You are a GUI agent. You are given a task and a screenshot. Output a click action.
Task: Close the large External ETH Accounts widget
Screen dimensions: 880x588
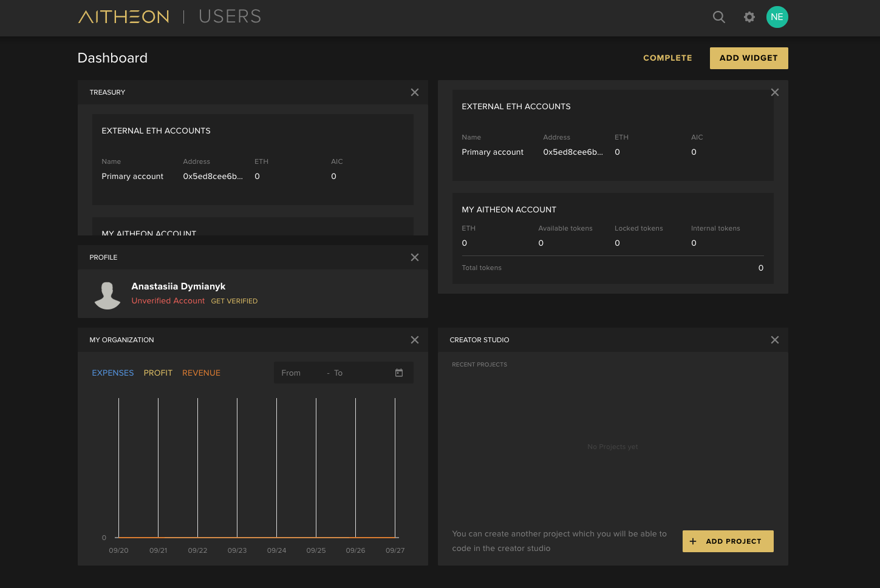pyautogui.click(x=775, y=92)
